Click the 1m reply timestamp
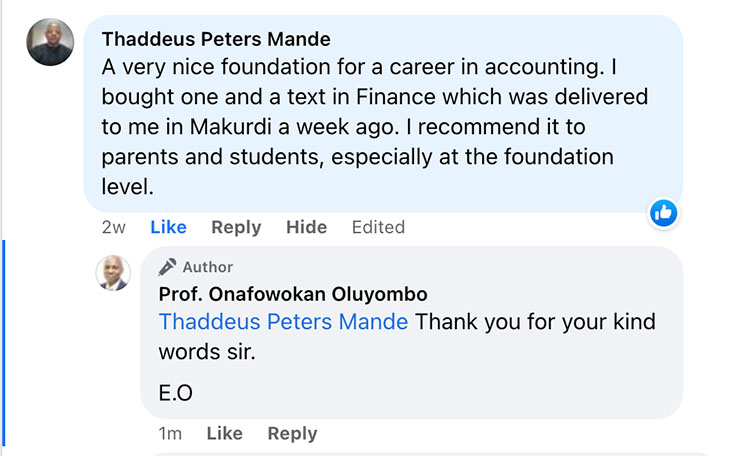The height and width of the screenshot is (456, 741). pyautogui.click(x=170, y=433)
